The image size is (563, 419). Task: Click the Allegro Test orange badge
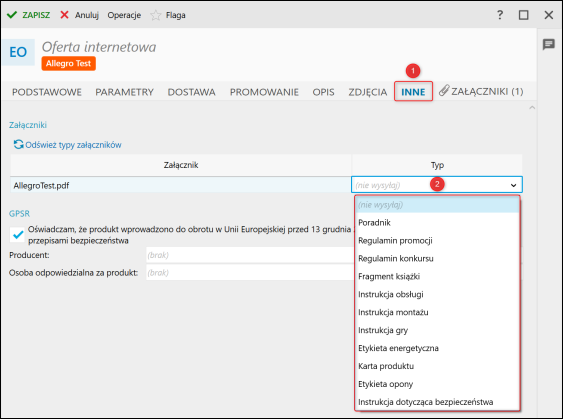pyautogui.click(x=69, y=64)
